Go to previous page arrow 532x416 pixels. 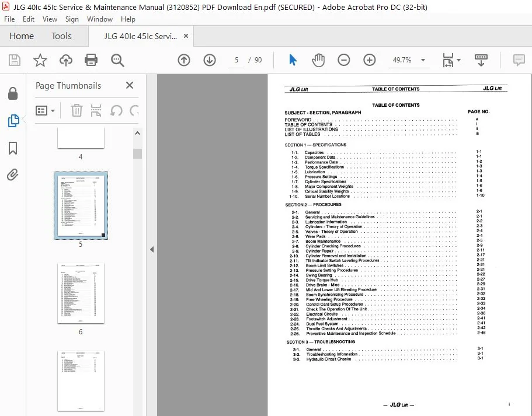pyautogui.click(x=184, y=60)
